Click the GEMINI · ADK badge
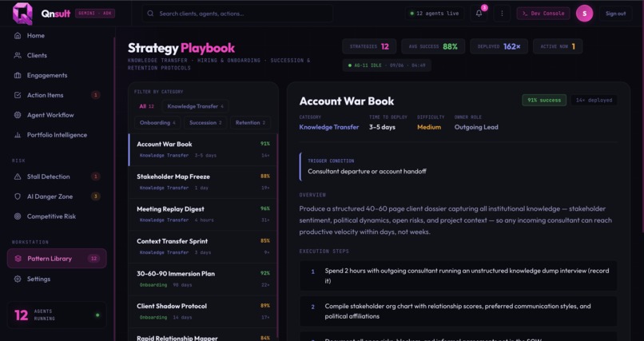The width and height of the screenshot is (644, 341). click(x=95, y=13)
